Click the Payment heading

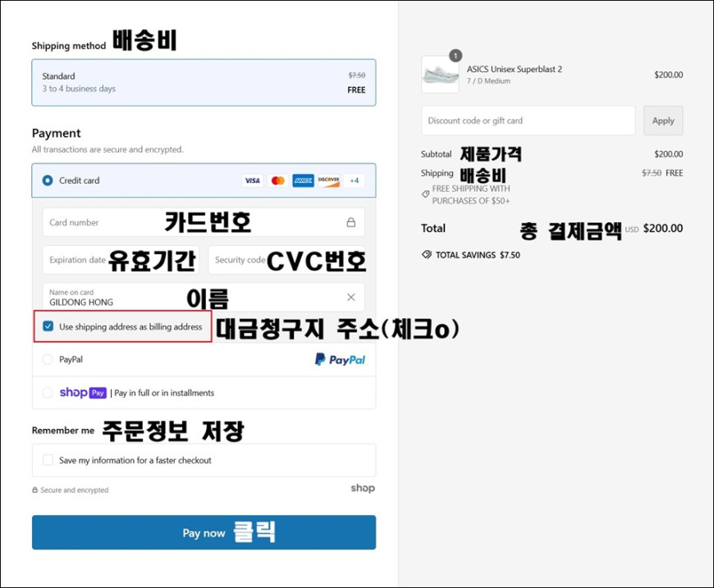56,134
